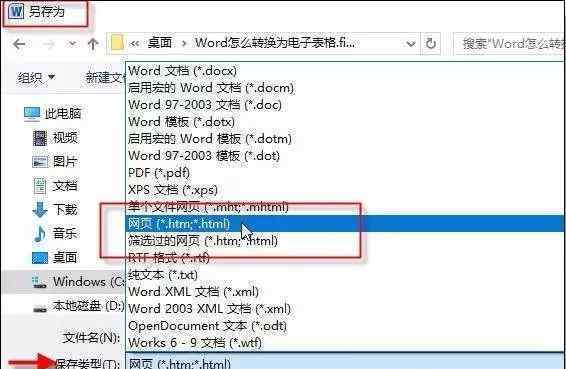Click the 此电脑 computer icon
Screen dimensions: 566x369
point(32,113)
